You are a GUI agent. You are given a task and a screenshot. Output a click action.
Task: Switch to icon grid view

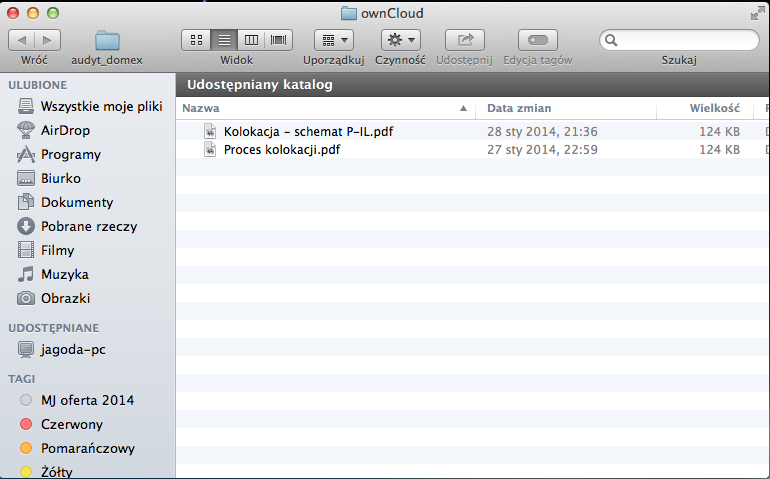196,40
